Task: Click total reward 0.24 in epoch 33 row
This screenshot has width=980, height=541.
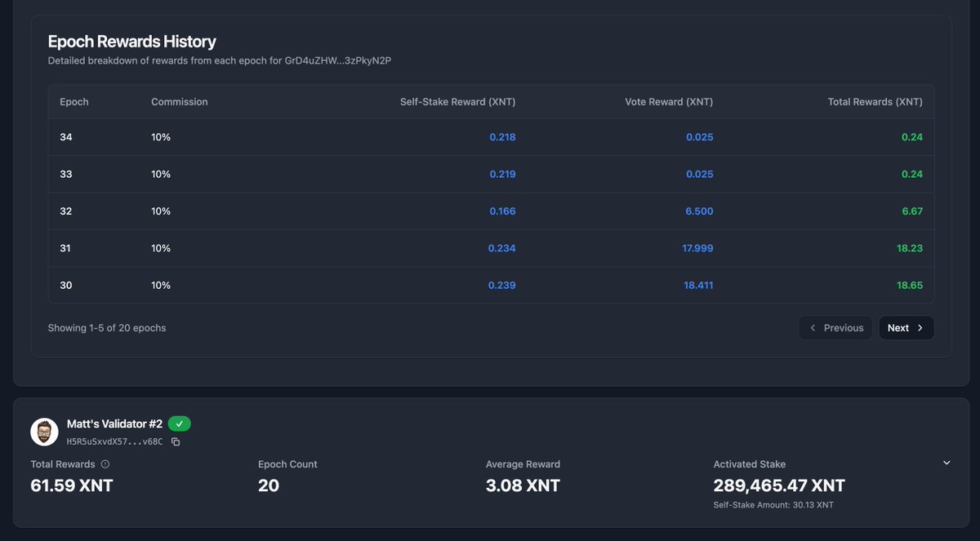Action: pyautogui.click(x=912, y=174)
